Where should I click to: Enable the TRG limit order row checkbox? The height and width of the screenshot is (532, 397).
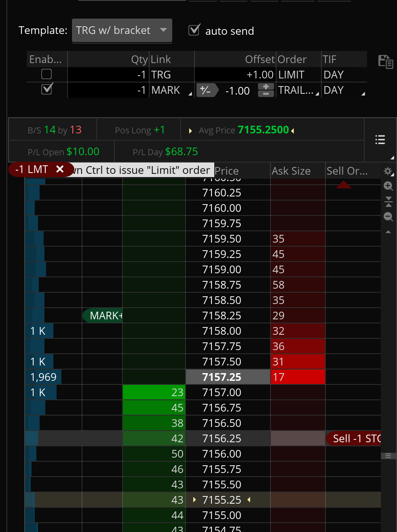point(47,74)
